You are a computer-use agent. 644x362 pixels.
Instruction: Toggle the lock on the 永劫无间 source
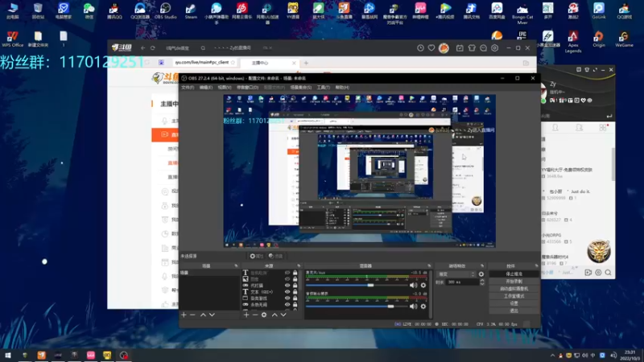[295, 305]
